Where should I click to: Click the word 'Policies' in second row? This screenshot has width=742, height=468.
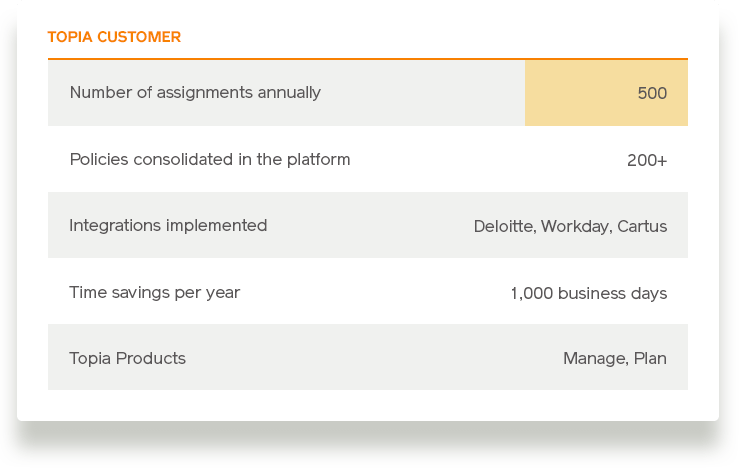(x=99, y=159)
